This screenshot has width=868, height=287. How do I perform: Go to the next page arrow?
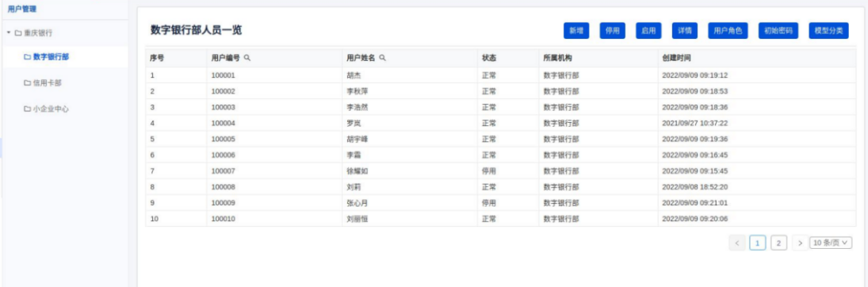pyautogui.click(x=800, y=243)
